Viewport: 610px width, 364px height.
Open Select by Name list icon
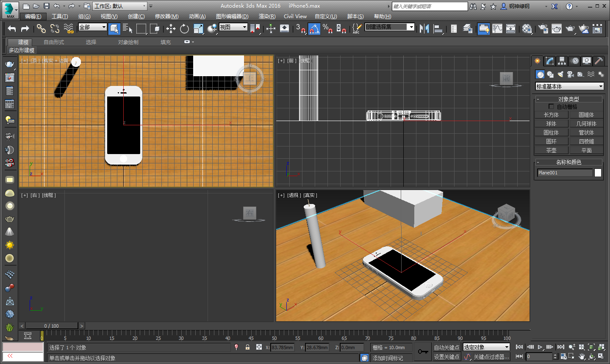point(128,28)
